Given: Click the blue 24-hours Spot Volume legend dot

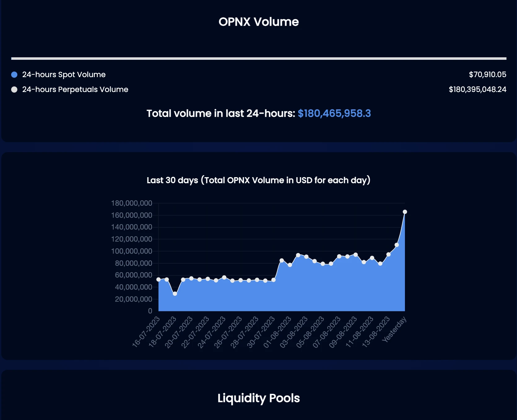Looking at the screenshot, I should [14, 75].
